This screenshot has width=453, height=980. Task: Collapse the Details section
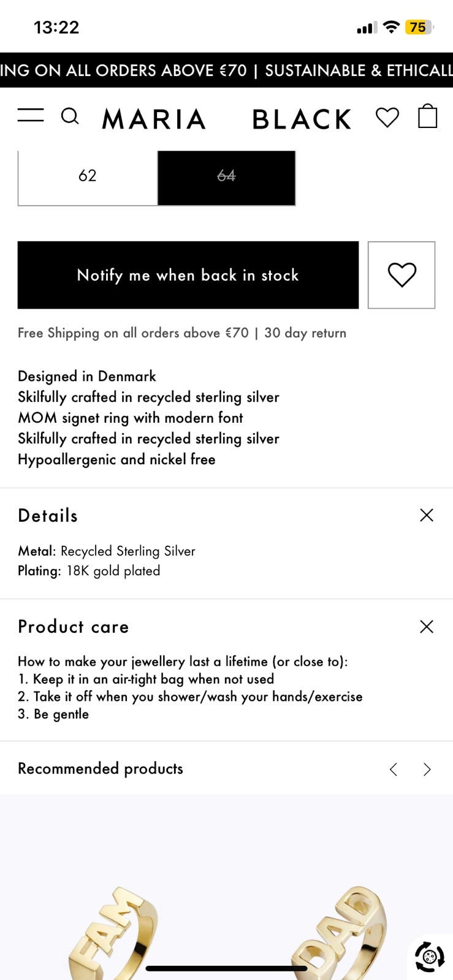click(x=427, y=515)
